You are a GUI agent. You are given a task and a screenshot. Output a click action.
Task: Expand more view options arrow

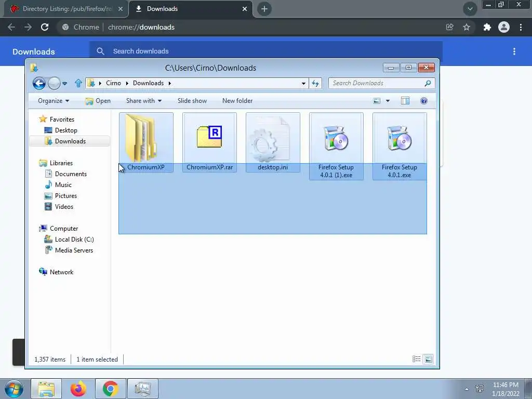(x=388, y=101)
